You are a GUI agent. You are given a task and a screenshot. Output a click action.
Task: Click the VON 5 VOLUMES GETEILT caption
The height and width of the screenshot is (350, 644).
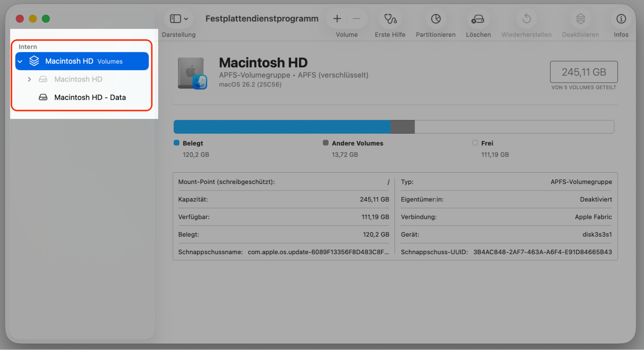[x=584, y=87]
